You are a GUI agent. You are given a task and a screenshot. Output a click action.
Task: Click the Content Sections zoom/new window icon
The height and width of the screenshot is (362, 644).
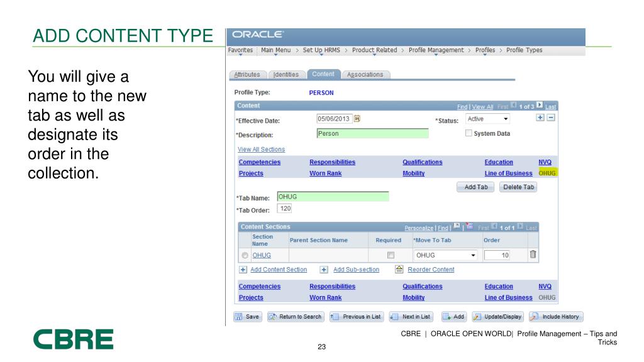point(457,226)
